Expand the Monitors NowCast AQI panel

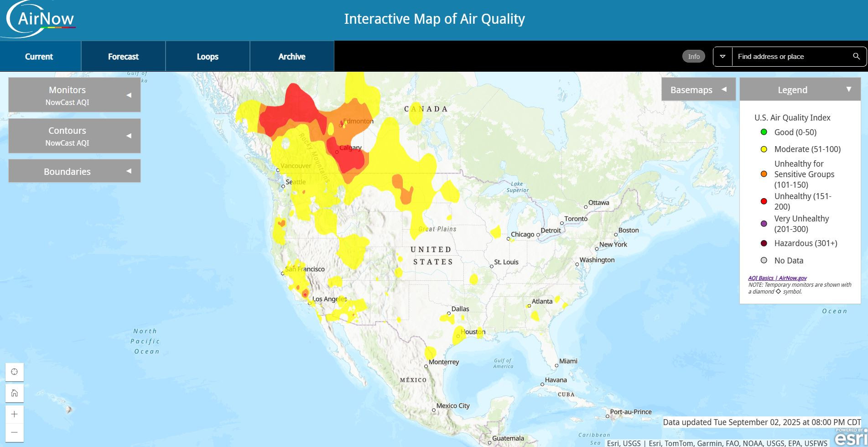click(x=74, y=95)
